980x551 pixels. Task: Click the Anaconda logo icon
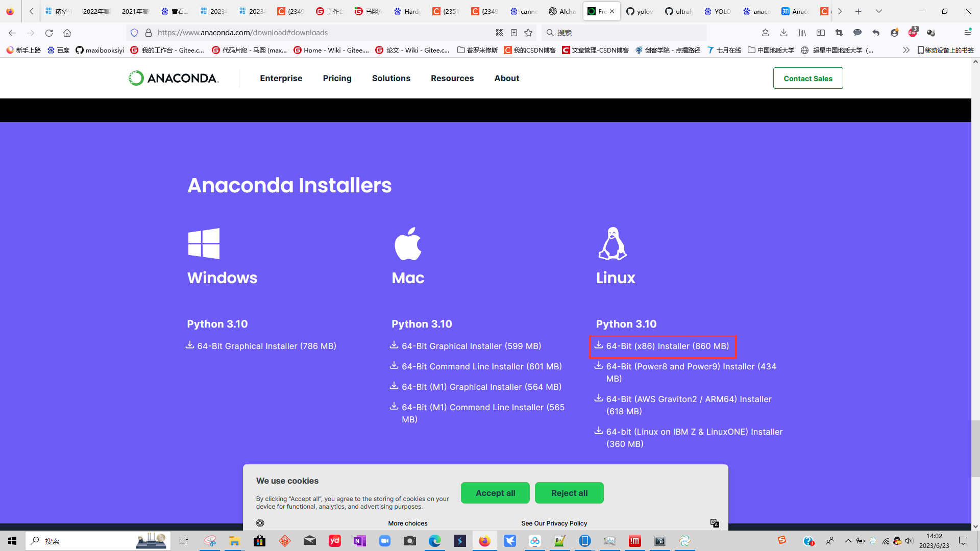[x=135, y=79]
